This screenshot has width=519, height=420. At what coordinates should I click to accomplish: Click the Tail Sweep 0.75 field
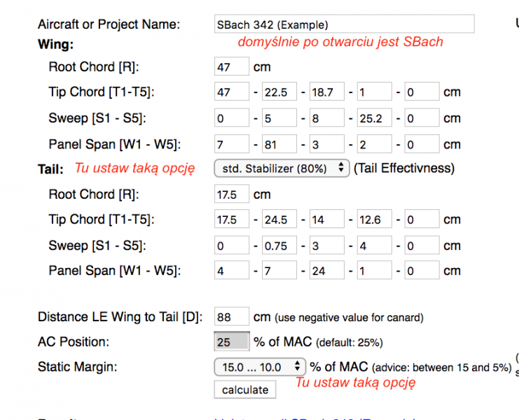click(x=279, y=246)
